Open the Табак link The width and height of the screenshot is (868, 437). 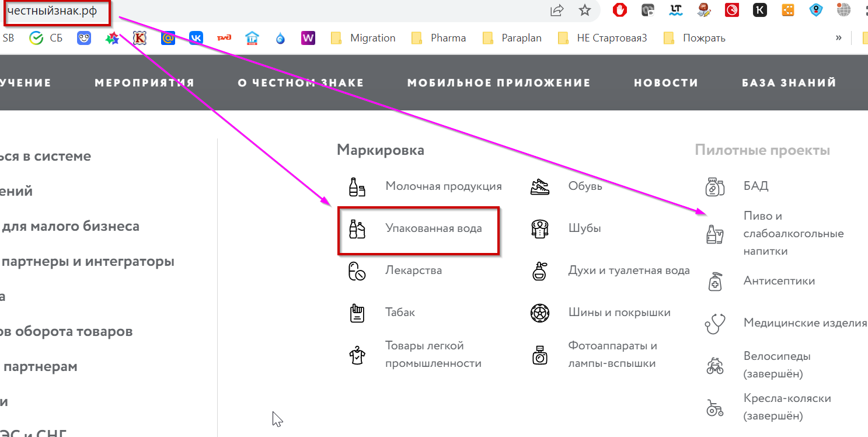400,313
